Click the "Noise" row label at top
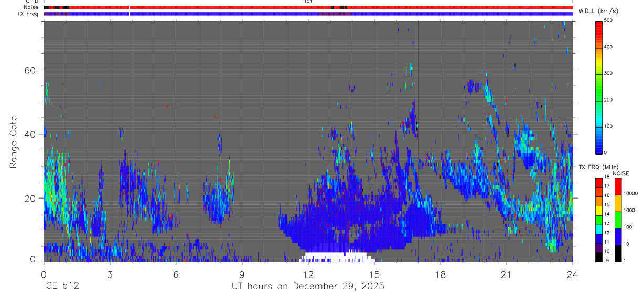Viewport: 644px width, 297px height. coord(31,7)
